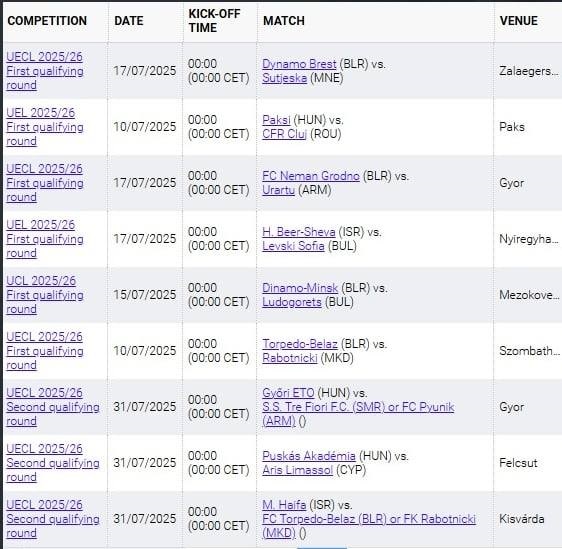The width and height of the screenshot is (562, 549).
Task: Open the H. Beer-Sheva team link
Action: click(x=299, y=232)
